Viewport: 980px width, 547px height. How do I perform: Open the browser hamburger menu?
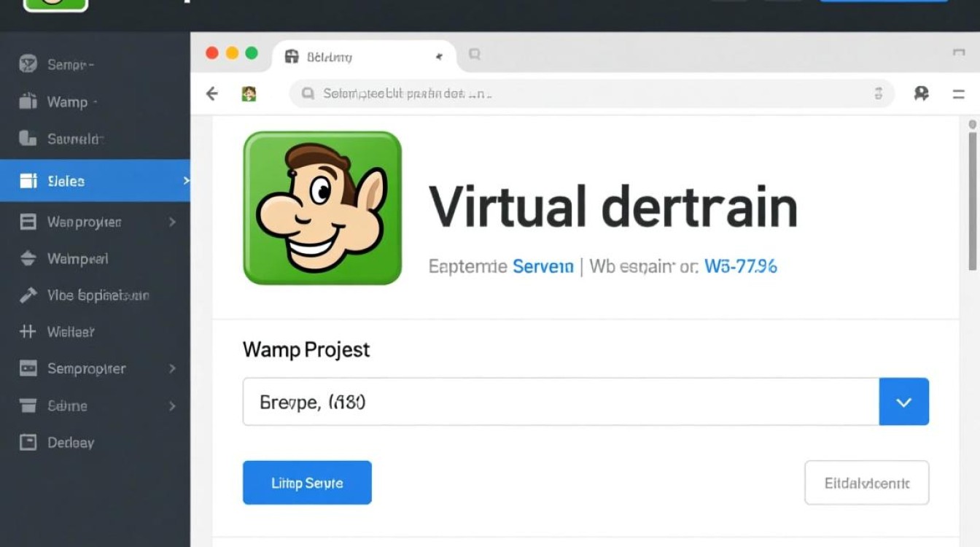click(x=958, y=93)
